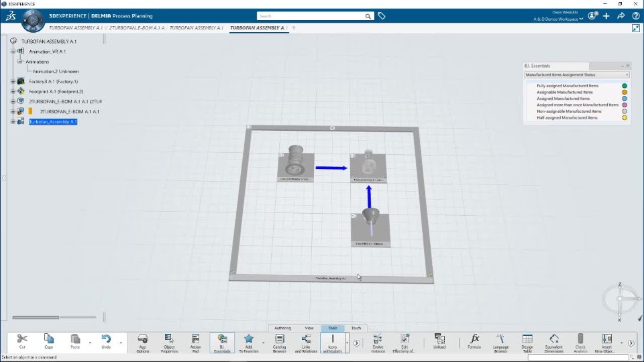Select Animation.2 Unknown tree item
The height and width of the screenshot is (362, 644).
coord(56,72)
